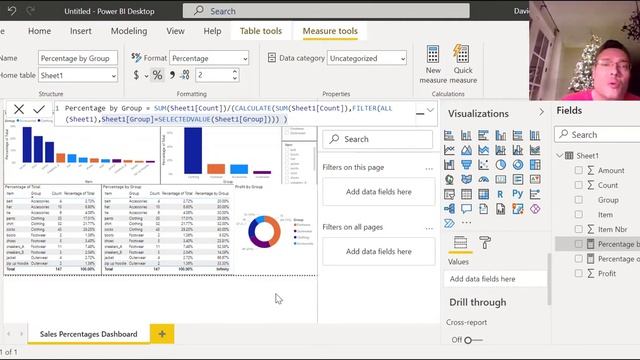This screenshot has width=640, height=360.
Task: Open the Insert ribbon tab
Action: [81, 31]
